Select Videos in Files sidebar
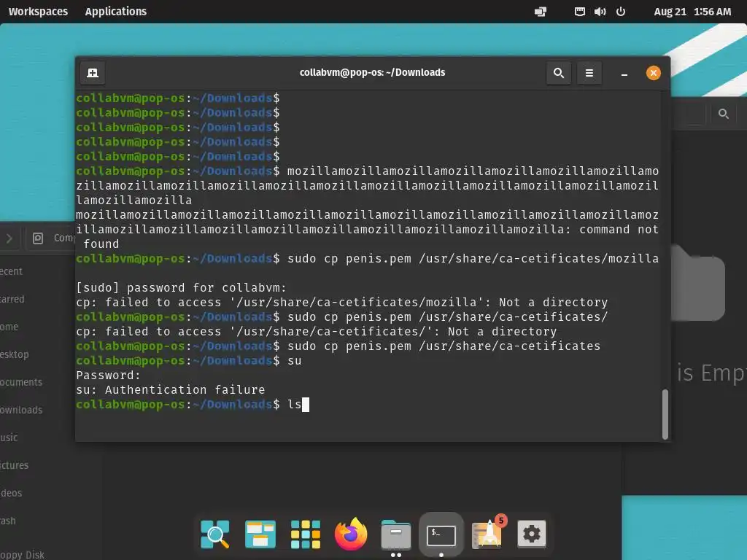Screen dimensions: 747x560 [11, 493]
